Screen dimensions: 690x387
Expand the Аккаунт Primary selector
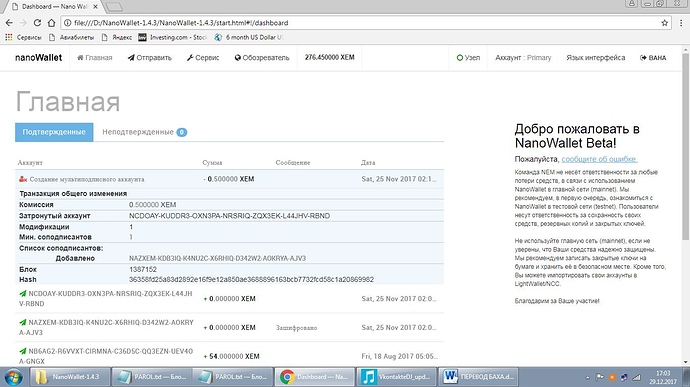point(523,58)
